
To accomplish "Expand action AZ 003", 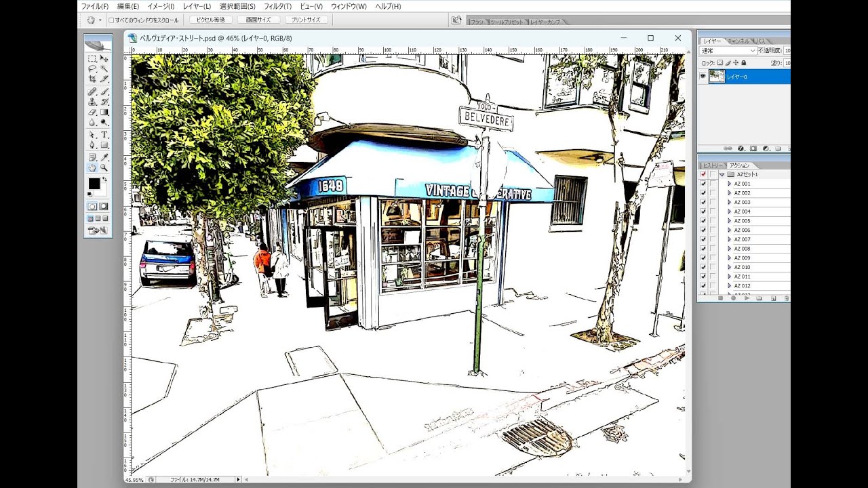I will [729, 202].
